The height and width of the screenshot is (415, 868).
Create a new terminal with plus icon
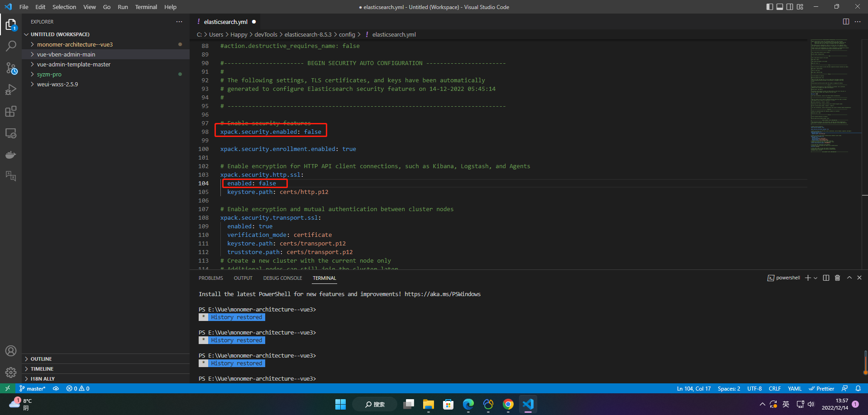coord(808,278)
